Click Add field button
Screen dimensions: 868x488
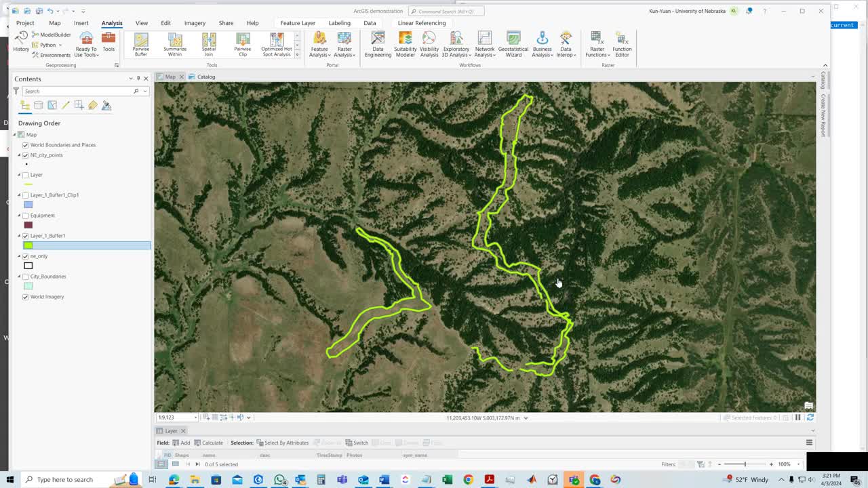(x=181, y=443)
